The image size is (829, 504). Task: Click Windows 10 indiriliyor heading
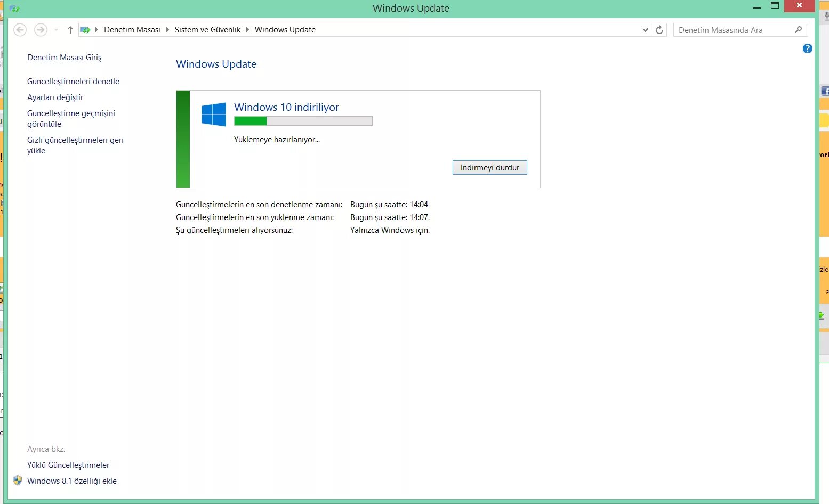coord(286,107)
